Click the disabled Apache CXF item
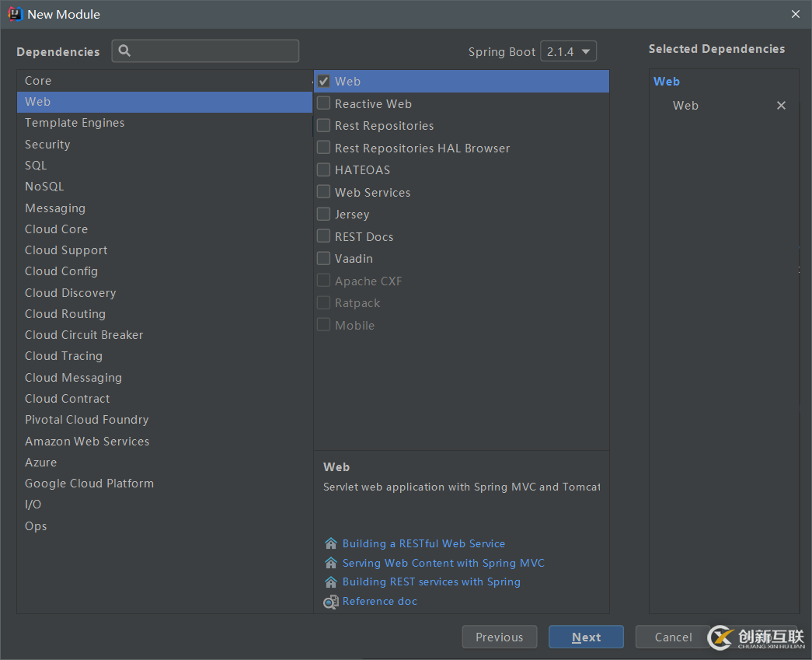812x660 pixels. coord(368,281)
